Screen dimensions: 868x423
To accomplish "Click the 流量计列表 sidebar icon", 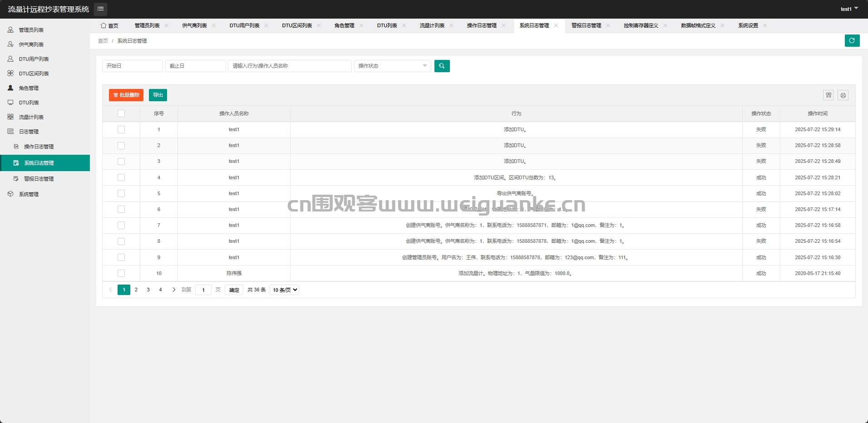I will click(10, 117).
